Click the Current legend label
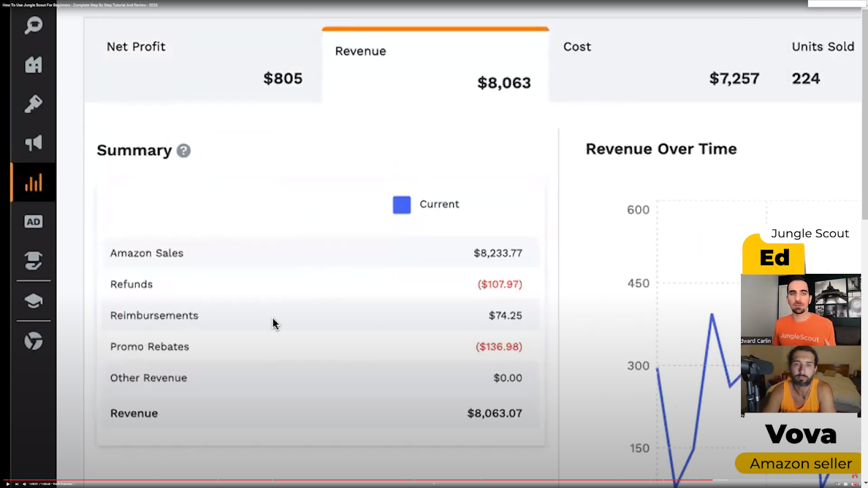 point(439,204)
